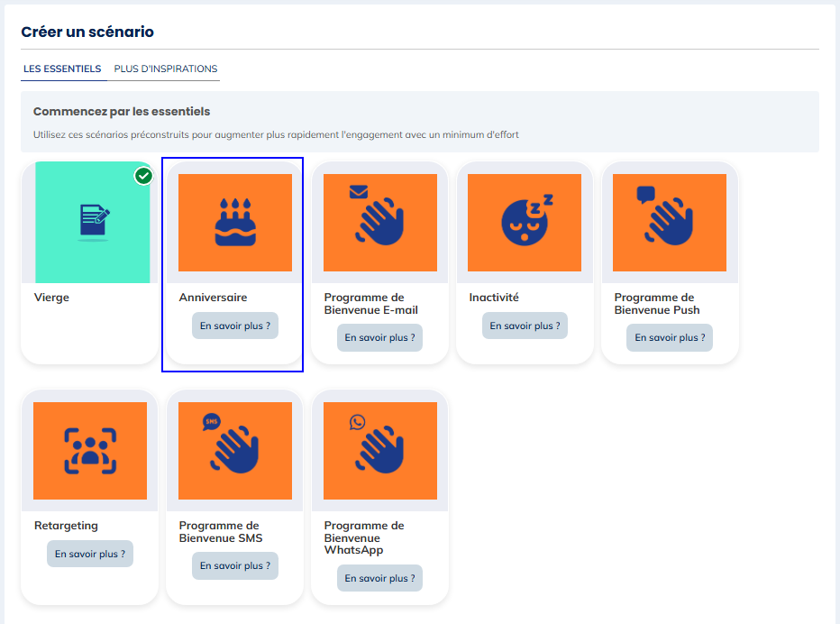
Task: Click the Retargeting people focus icon
Action: click(x=90, y=451)
